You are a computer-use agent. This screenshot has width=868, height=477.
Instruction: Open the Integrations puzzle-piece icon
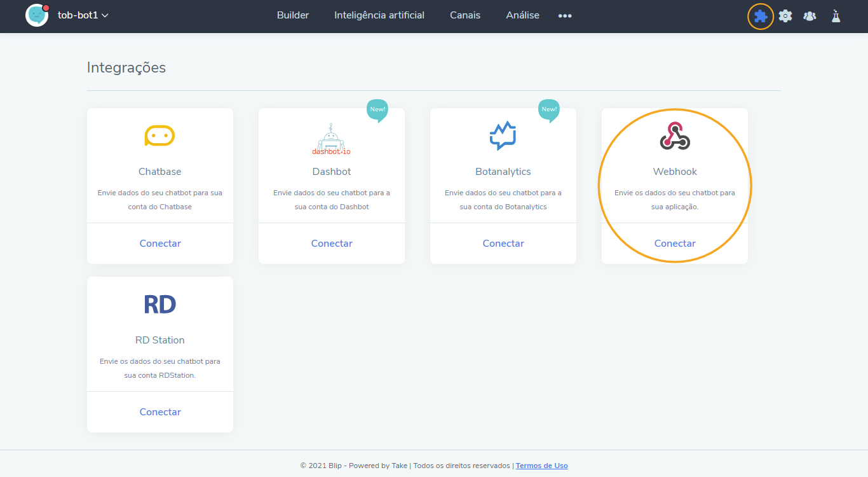pyautogui.click(x=761, y=17)
